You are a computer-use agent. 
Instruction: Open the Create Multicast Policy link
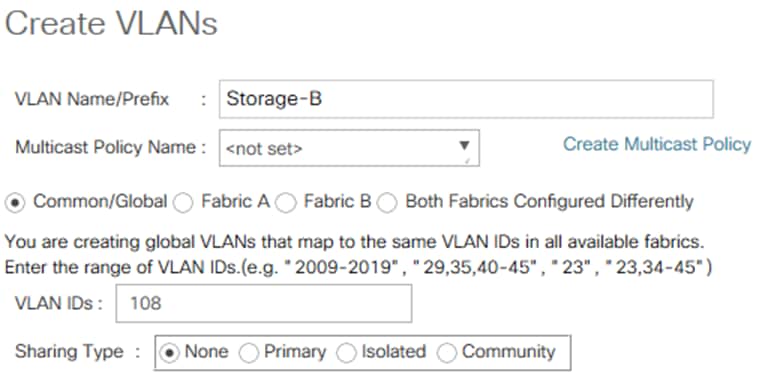(x=657, y=144)
